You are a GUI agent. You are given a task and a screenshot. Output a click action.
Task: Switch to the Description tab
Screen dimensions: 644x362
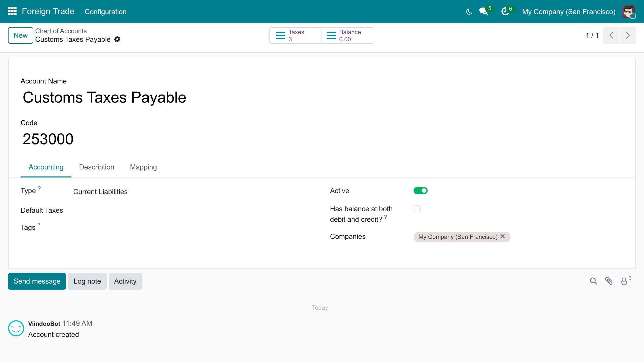97,167
